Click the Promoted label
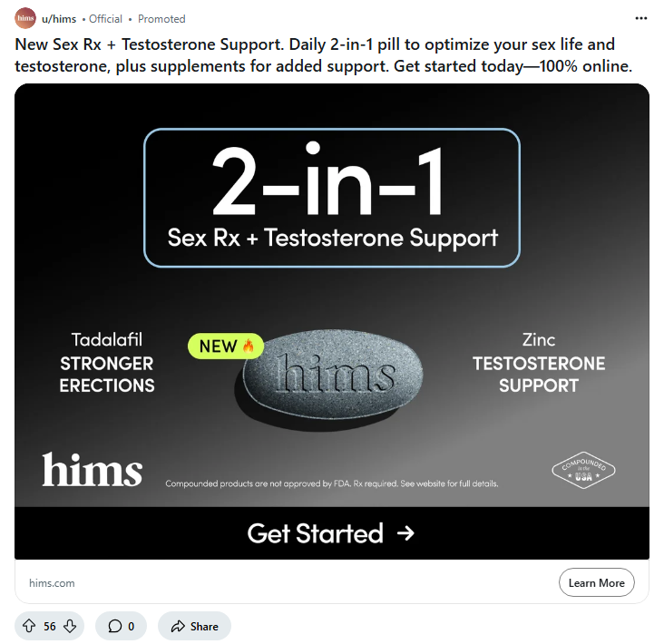664x644 pixels. (x=161, y=19)
